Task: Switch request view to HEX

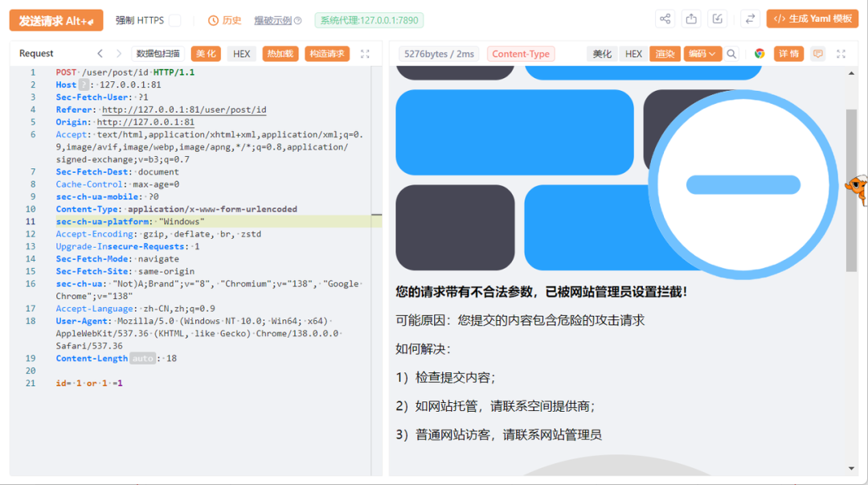Action: click(x=241, y=54)
